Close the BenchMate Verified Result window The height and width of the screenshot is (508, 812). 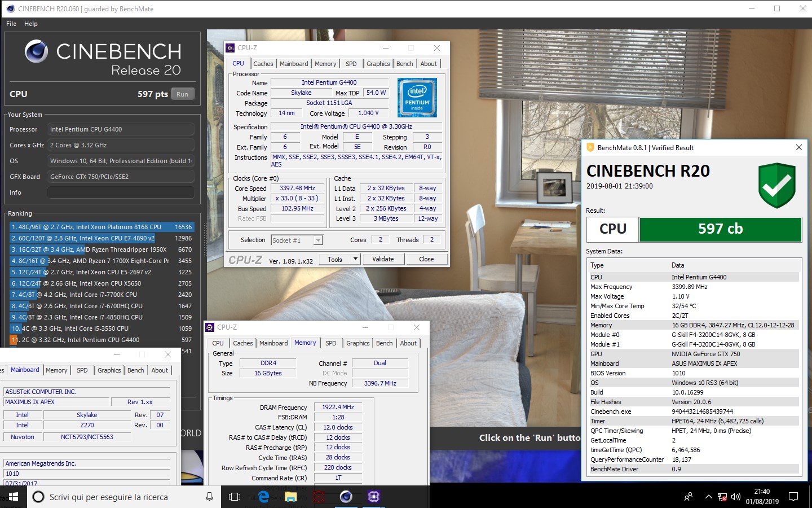coord(798,147)
